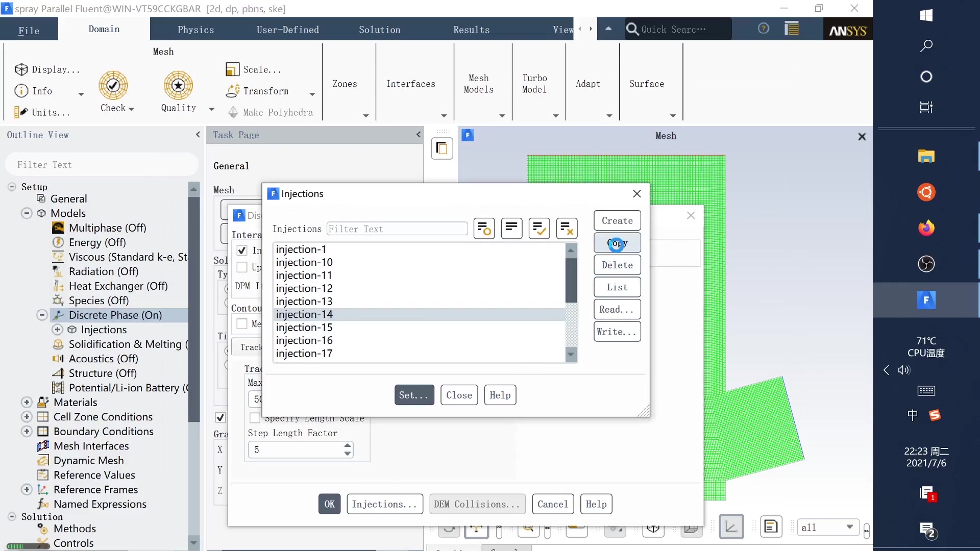This screenshot has width=980, height=551.
Task: Click the Scale mesh icon
Action: [x=232, y=69]
